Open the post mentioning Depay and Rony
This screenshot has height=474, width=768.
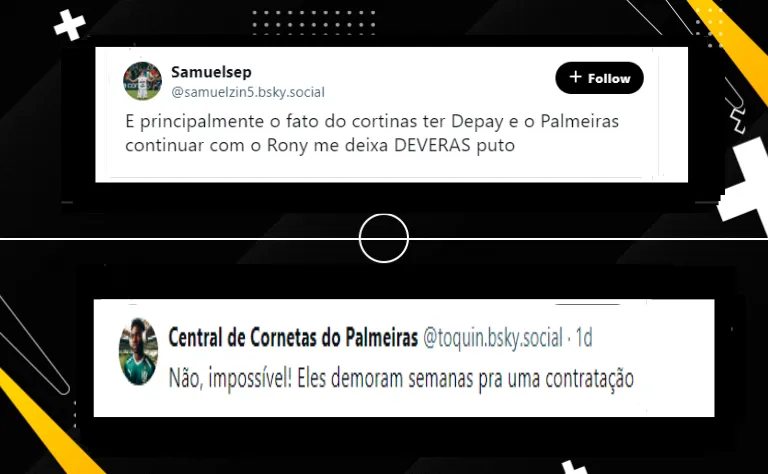(x=372, y=133)
